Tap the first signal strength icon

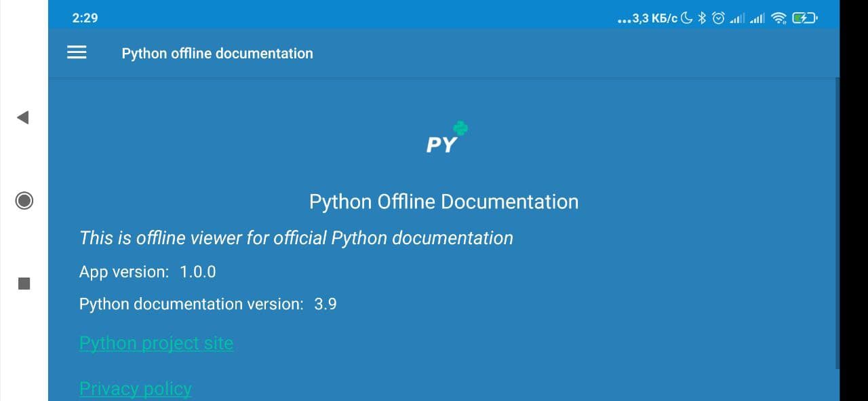point(737,19)
